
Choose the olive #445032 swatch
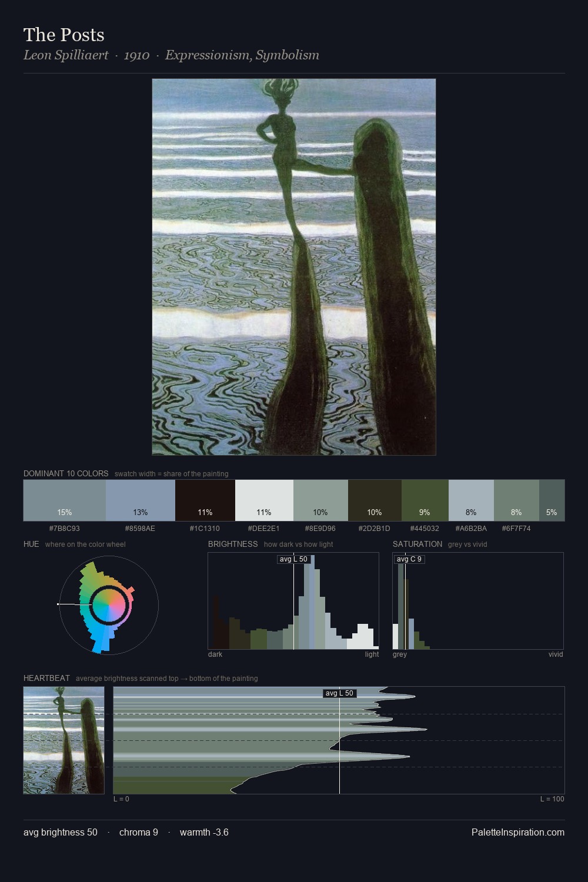click(425, 500)
